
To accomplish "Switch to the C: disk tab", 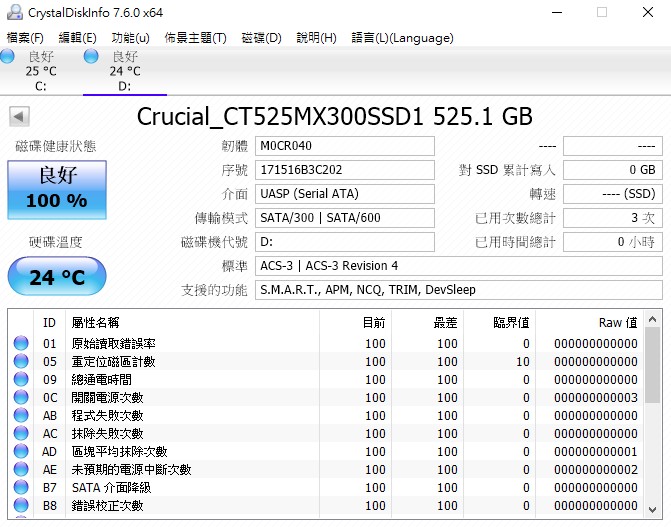I will (x=41, y=71).
